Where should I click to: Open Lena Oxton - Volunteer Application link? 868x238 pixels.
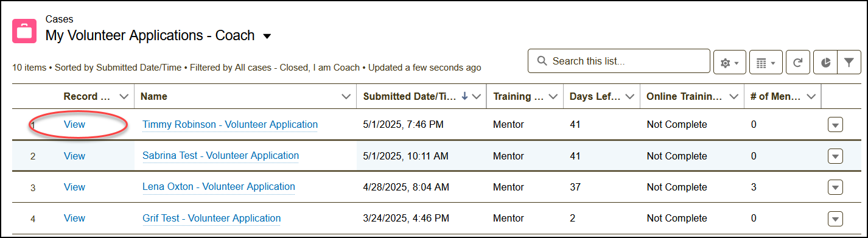pos(219,187)
